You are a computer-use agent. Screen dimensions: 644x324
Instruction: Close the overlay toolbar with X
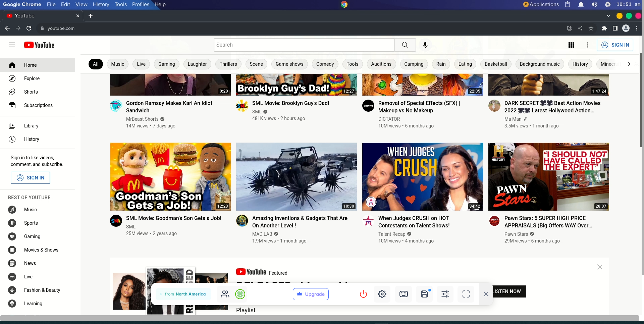pos(486,294)
